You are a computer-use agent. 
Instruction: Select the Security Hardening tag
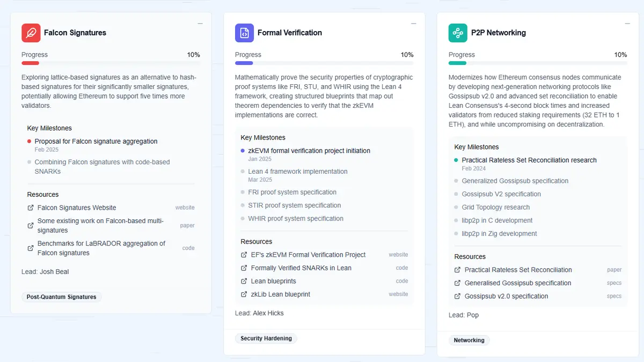[266, 338]
